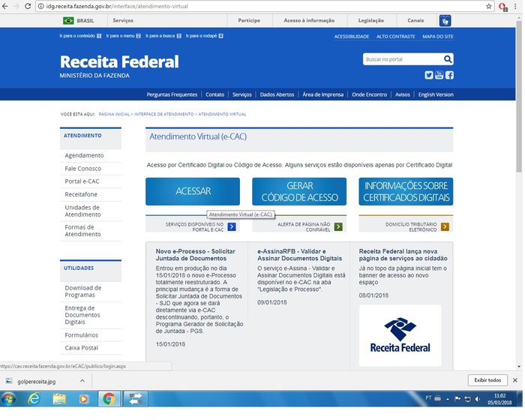Screen dimensions: 525x420
Task: Click green arrow for Alerta de página não confiável
Action: pyautogui.click(x=338, y=226)
